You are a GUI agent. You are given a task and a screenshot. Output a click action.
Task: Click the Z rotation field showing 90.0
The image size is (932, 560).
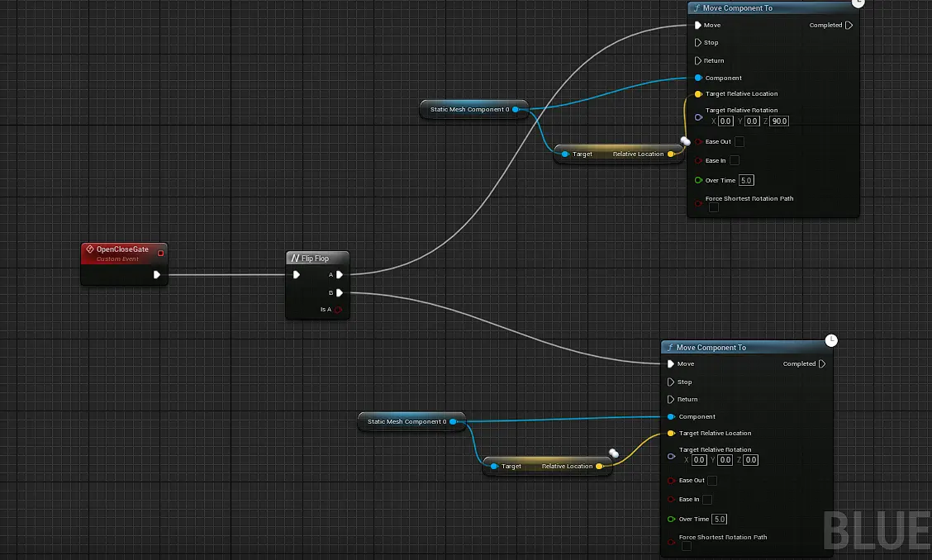tap(778, 121)
